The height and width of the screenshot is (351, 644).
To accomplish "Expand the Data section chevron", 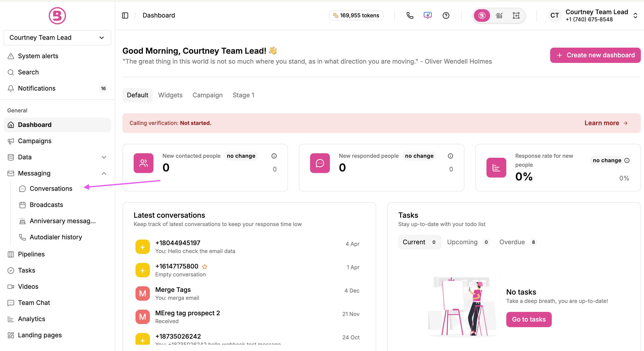I will (104, 157).
